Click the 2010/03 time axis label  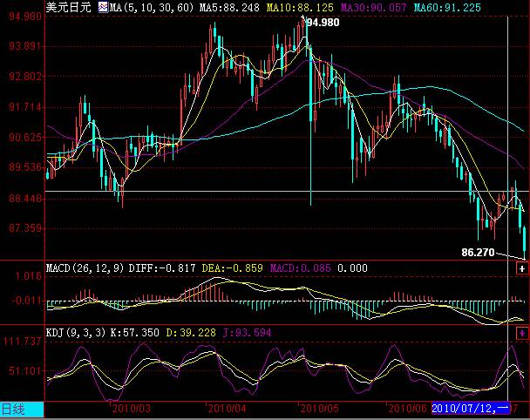click(x=131, y=409)
